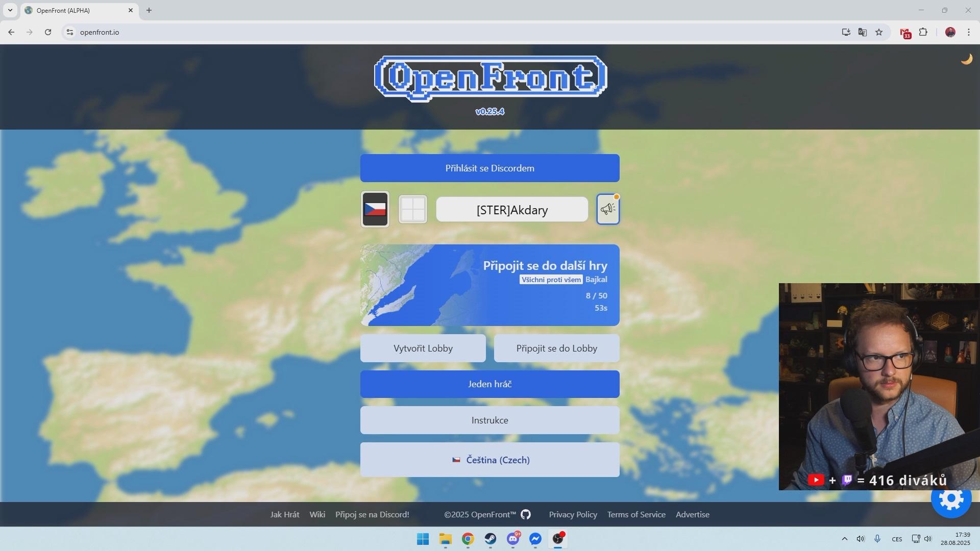Image resolution: width=980 pixels, height=551 pixels.
Task: Click the microphone tray icon
Action: [x=877, y=539]
